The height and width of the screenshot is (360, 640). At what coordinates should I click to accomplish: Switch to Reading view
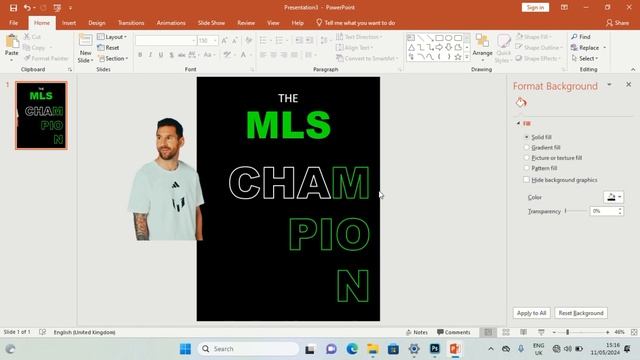[x=523, y=332]
